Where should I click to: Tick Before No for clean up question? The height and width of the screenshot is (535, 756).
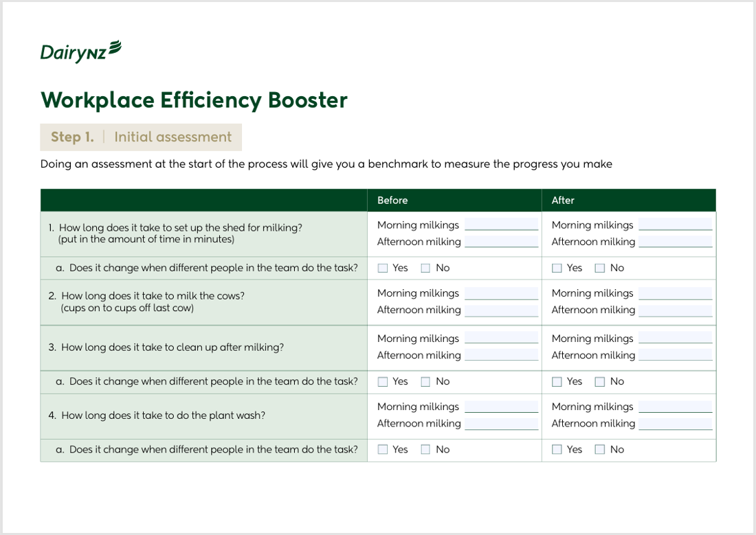[425, 382]
